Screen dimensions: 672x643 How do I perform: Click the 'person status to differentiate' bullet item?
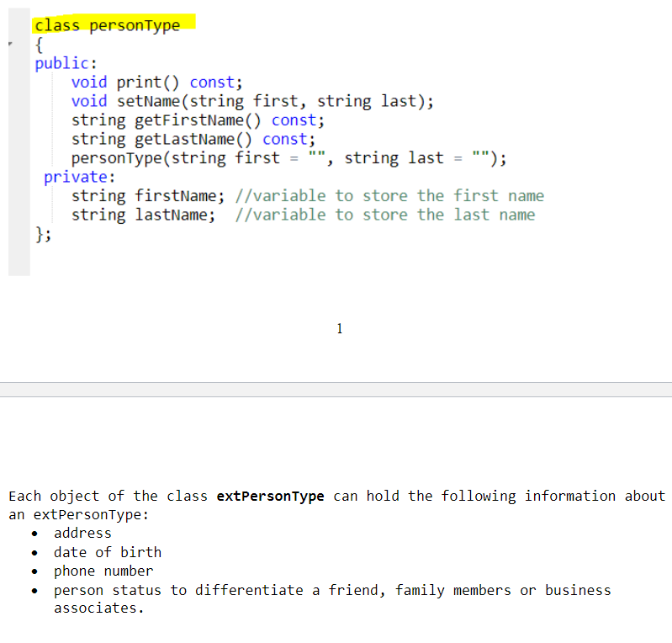tap(332, 599)
